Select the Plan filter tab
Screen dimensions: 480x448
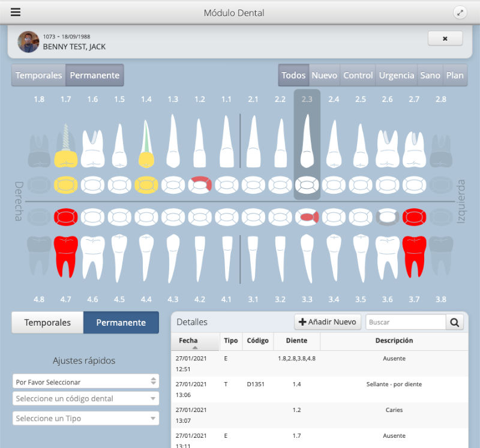pos(455,76)
